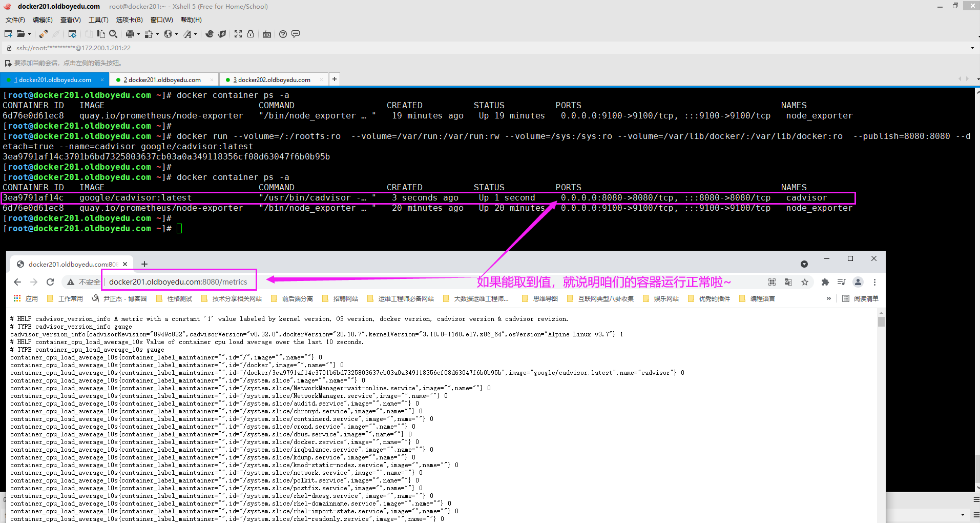Open the 文件(F) menu
Image resolution: width=980 pixels, height=523 pixels.
[15, 20]
